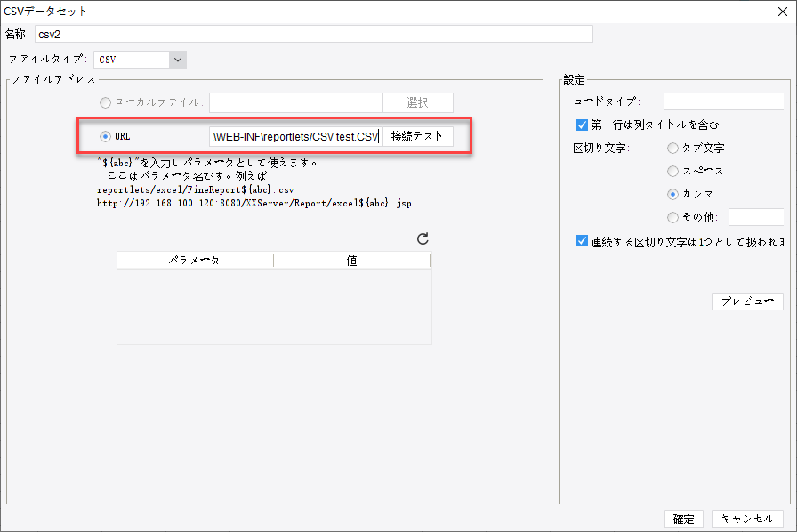Choose カンマ as delimiter
The width and height of the screenshot is (797, 532).
[672, 194]
